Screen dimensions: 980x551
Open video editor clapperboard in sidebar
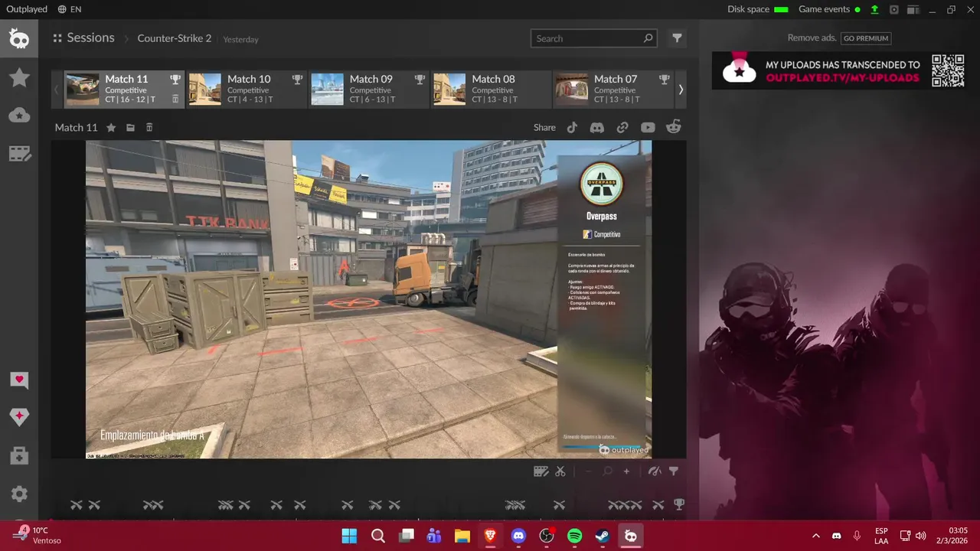(19, 154)
